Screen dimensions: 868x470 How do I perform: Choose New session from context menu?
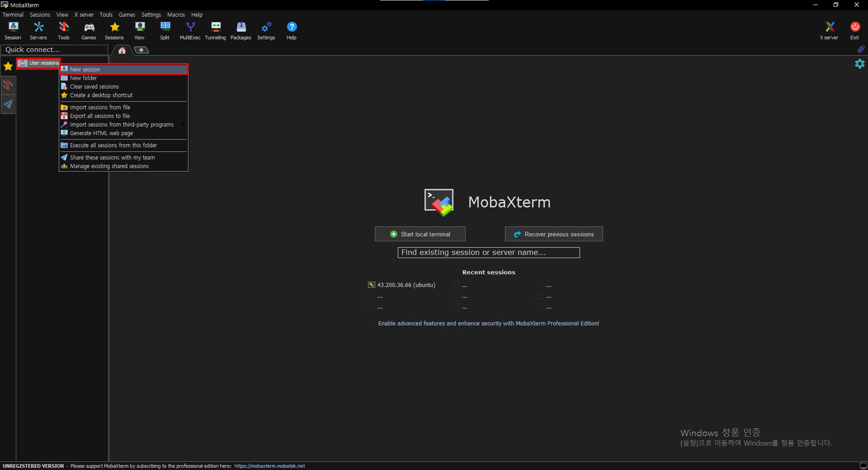point(85,69)
